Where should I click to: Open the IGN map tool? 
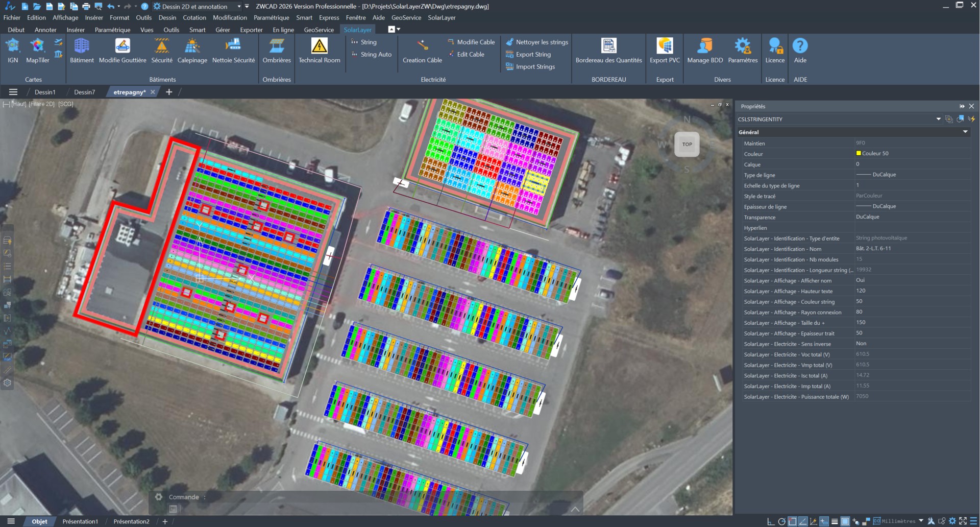tap(13, 51)
